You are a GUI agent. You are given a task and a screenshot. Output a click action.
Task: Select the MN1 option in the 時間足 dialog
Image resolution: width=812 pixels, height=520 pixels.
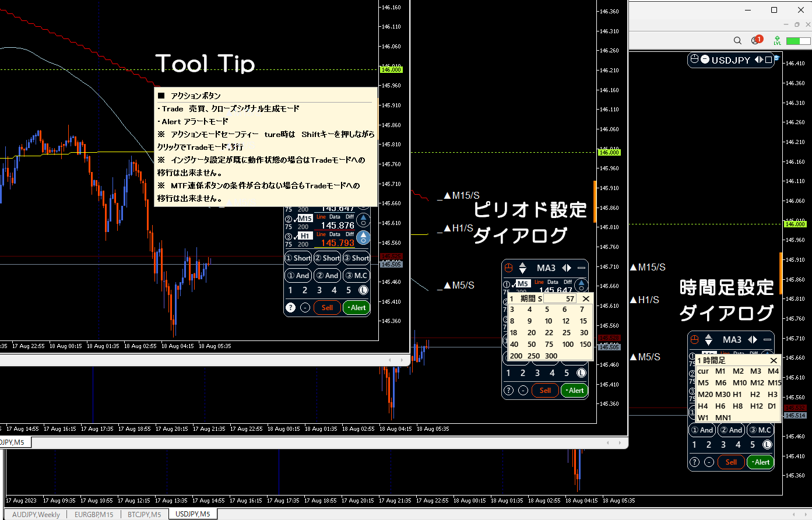coord(723,418)
